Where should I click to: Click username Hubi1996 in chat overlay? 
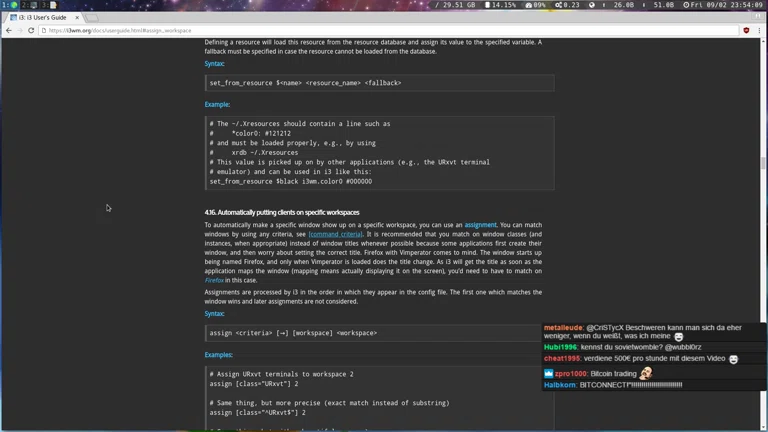(560, 347)
